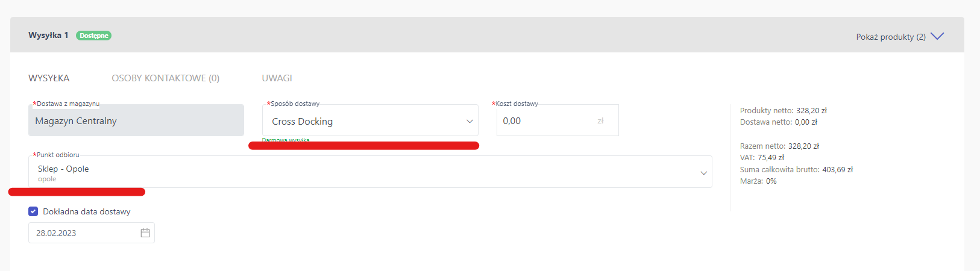This screenshot has height=271, width=980.
Task: Expand products with the Pokaż produkty chevron
Action: 937,36
